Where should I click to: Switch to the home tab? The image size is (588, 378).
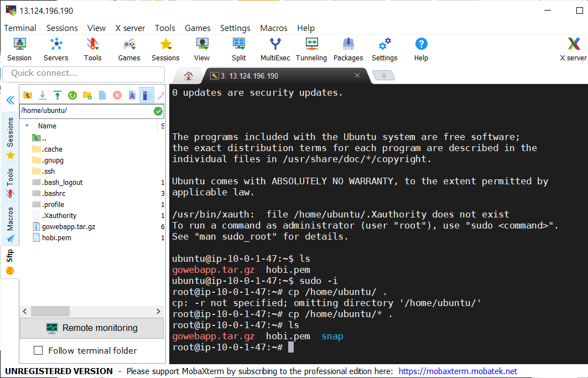[189, 76]
